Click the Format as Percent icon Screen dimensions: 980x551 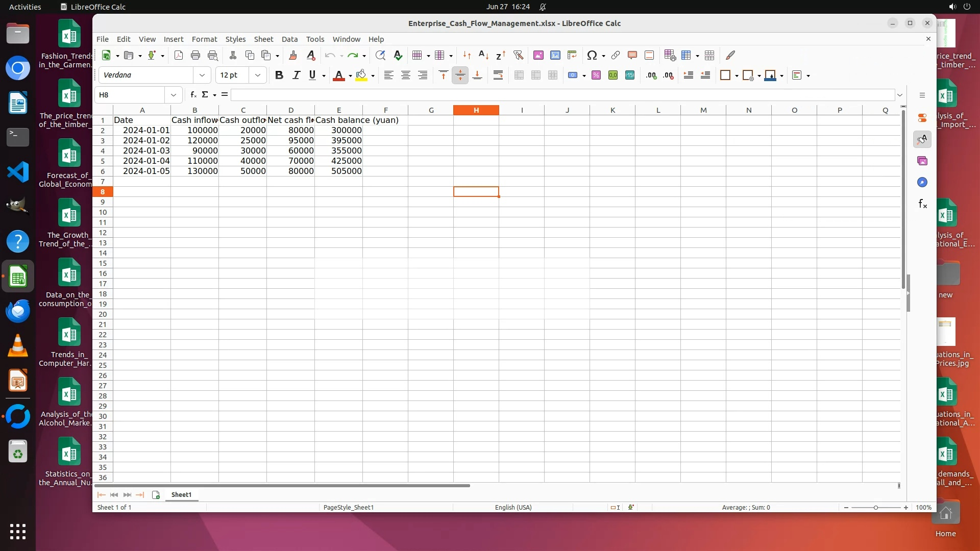point(596,75)
